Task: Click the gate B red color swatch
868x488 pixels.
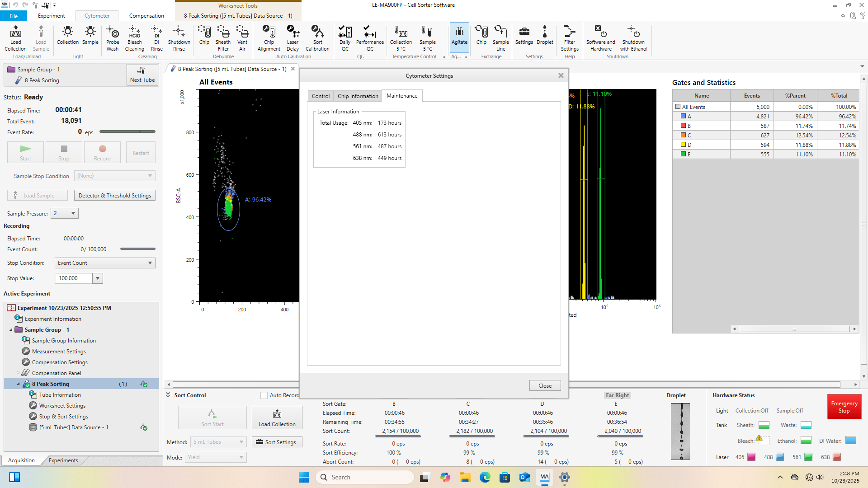Action: coord(683,126)
